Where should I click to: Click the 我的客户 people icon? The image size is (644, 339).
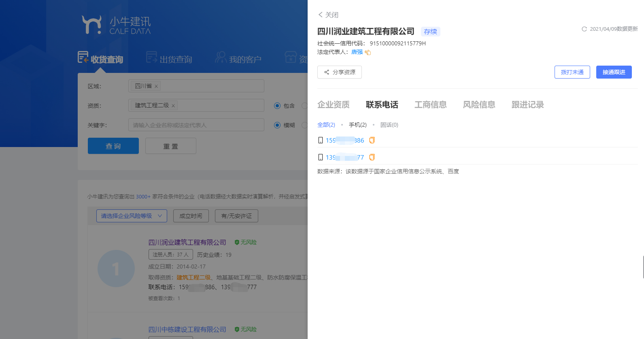221,57
